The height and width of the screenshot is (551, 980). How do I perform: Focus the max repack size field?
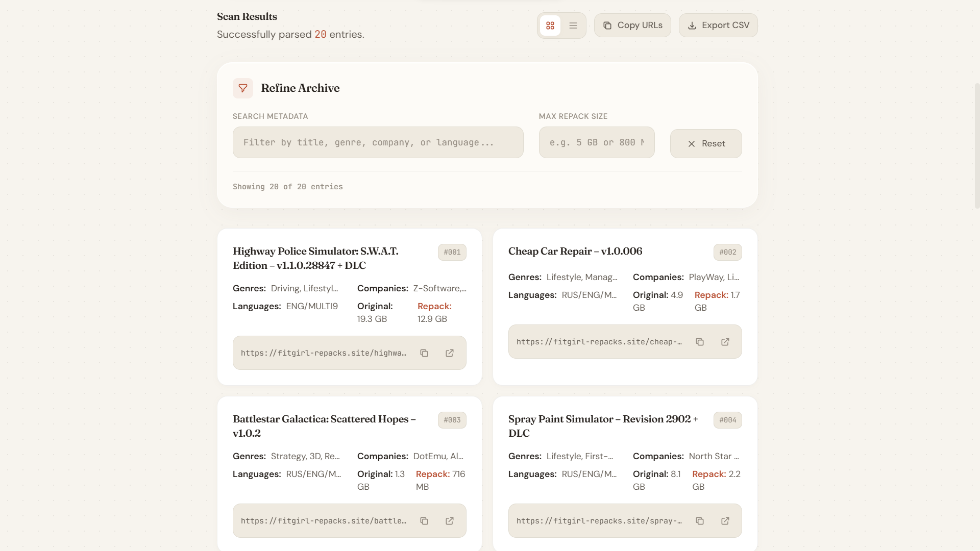[597, 142]
